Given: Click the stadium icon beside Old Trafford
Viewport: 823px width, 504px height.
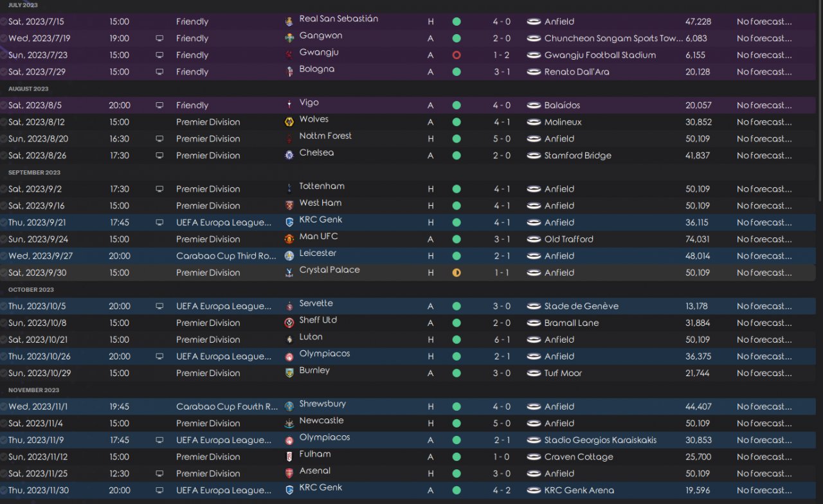Looking at the screenshot, I should 534,239.
